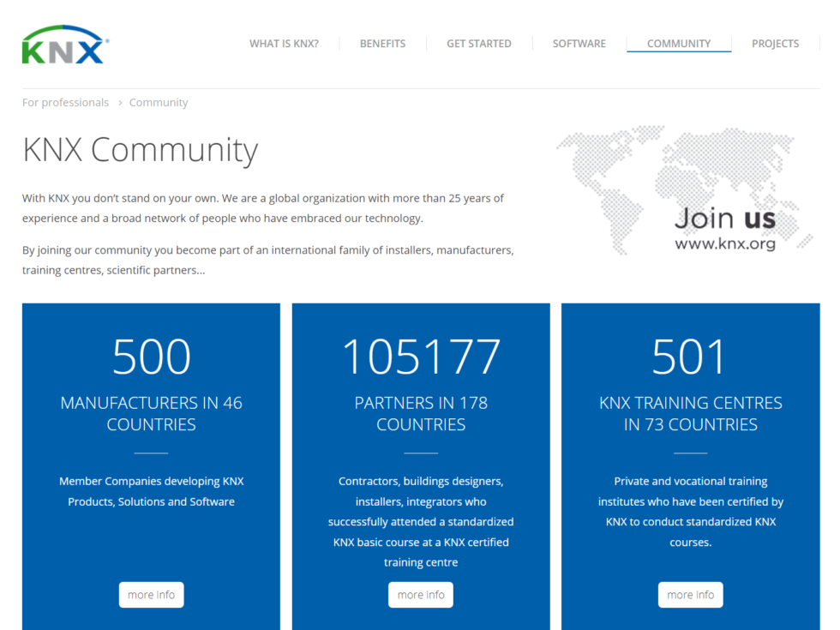Click more info under Partners card
This screenshot has height=630, width=840.
pyautogui.click(x=421, y=595)
